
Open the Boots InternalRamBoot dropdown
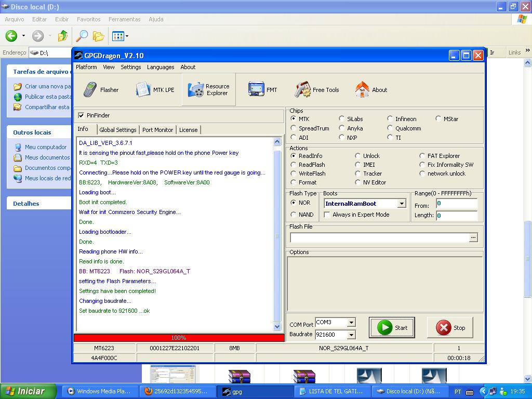[402, 204]
